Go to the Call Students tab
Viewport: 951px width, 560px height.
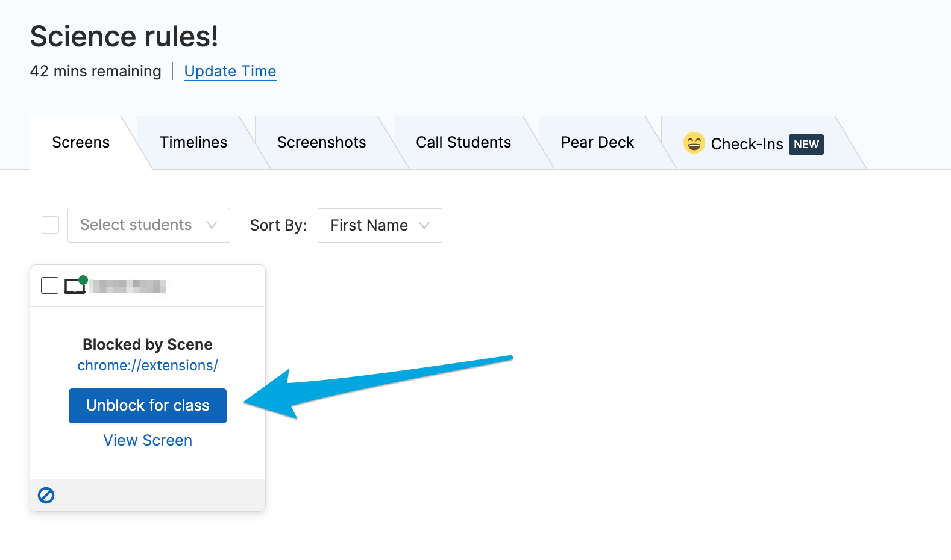click(x=463, y=142)
